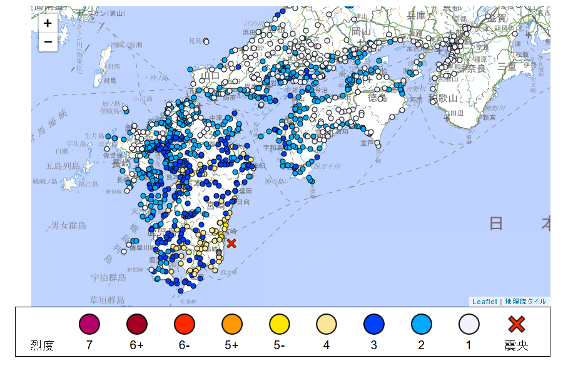
Task: Click the 見島 map label
Action: click(195, 41)
